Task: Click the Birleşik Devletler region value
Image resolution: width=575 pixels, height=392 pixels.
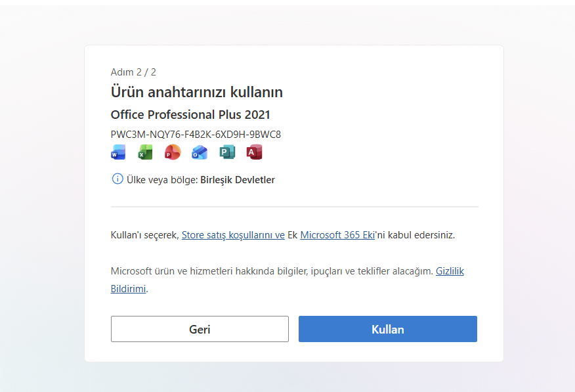Action: [238, 180]
